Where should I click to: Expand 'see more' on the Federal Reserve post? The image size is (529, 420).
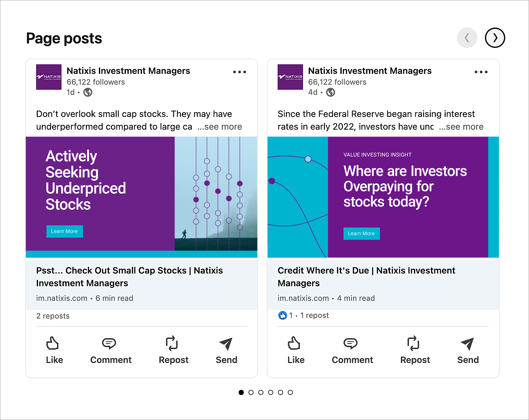click(461, 127)
